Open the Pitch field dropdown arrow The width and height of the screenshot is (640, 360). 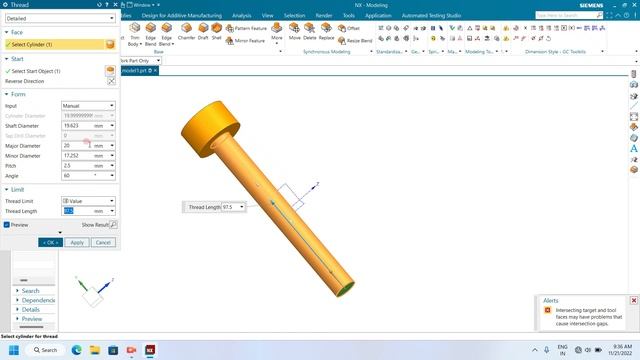112,166
